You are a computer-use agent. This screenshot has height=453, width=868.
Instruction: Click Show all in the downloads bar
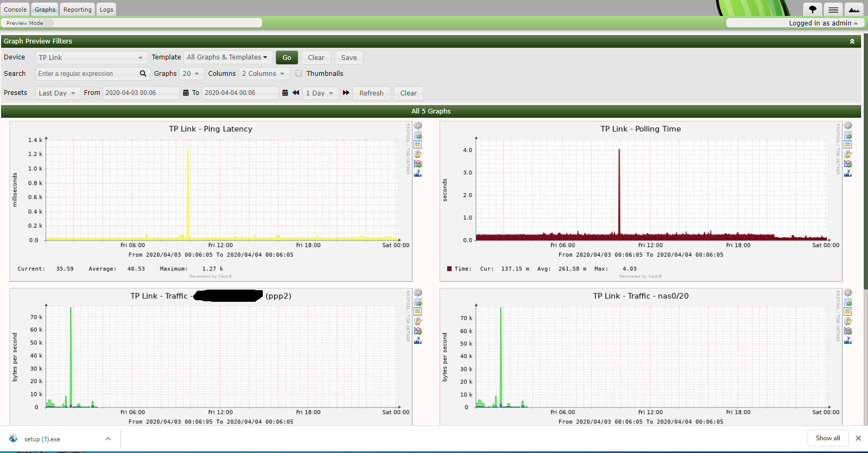(828, 438)
